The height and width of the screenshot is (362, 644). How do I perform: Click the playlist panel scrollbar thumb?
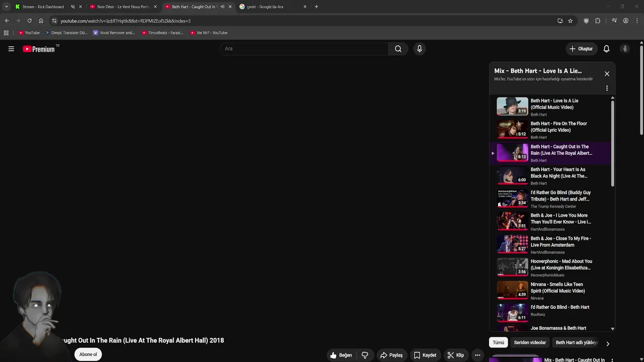pyautogui.click(x=612, y=143)
